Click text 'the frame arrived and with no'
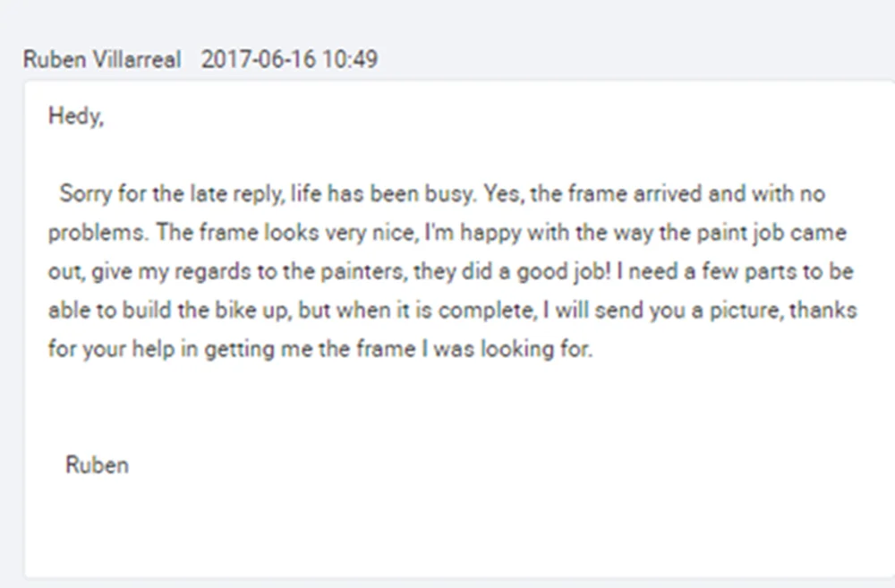 point(678,194)
